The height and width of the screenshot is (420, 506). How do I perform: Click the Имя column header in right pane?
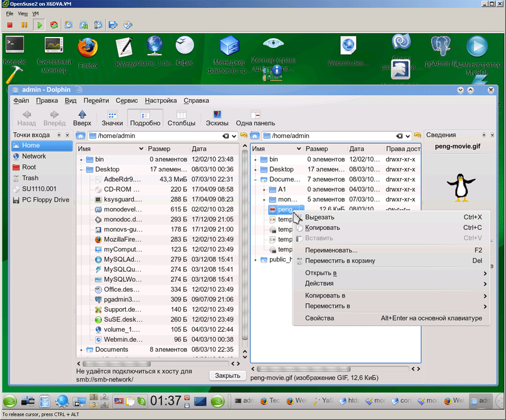click(x=277, y=149)
